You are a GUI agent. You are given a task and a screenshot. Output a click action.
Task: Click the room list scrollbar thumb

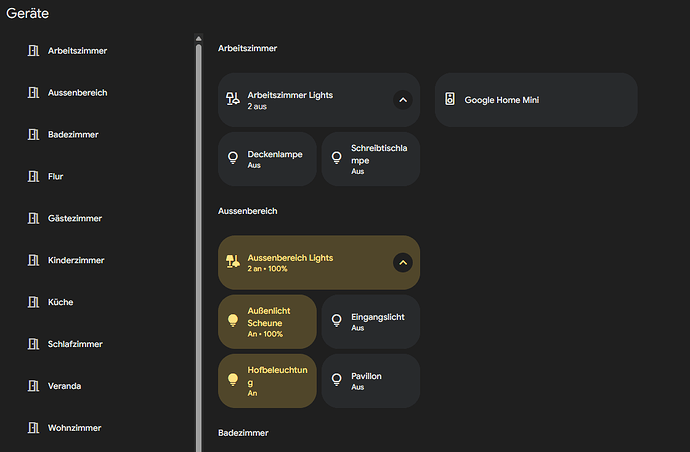click(x=198, y=246)
